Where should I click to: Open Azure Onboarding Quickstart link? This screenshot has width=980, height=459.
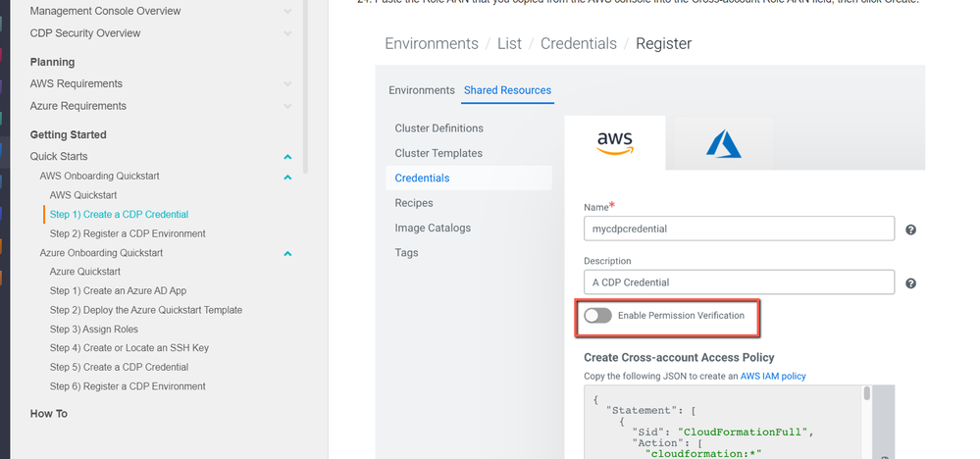pyautogui.click(x=101, y=253)
